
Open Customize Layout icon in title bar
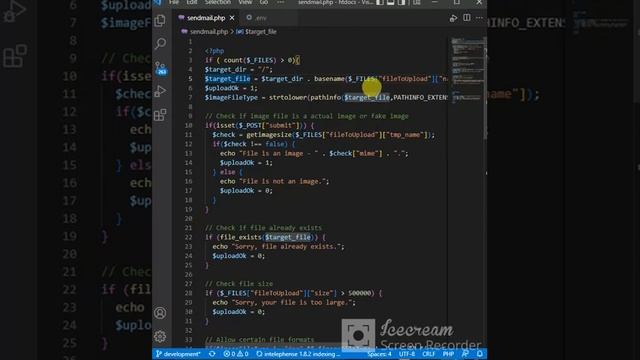416,2
